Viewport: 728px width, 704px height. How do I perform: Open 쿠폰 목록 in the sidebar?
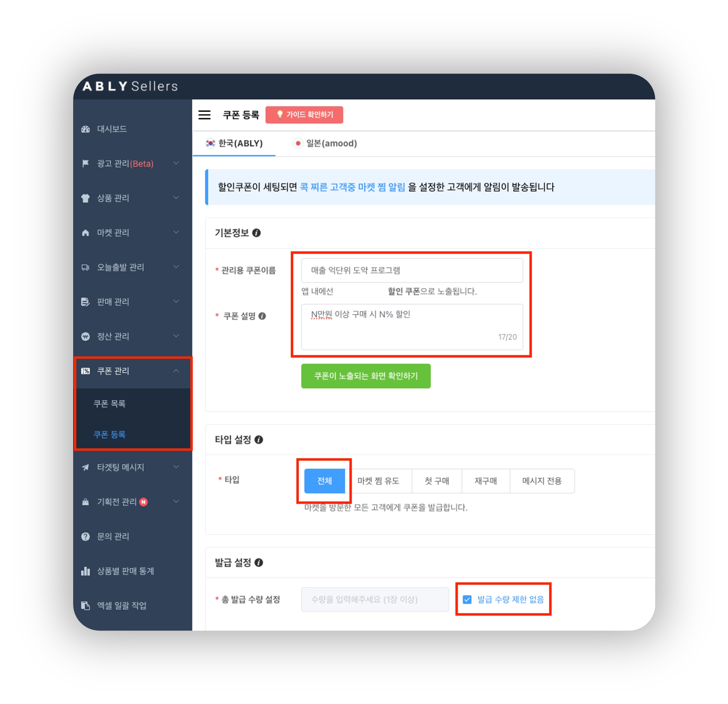coord(110,404)
